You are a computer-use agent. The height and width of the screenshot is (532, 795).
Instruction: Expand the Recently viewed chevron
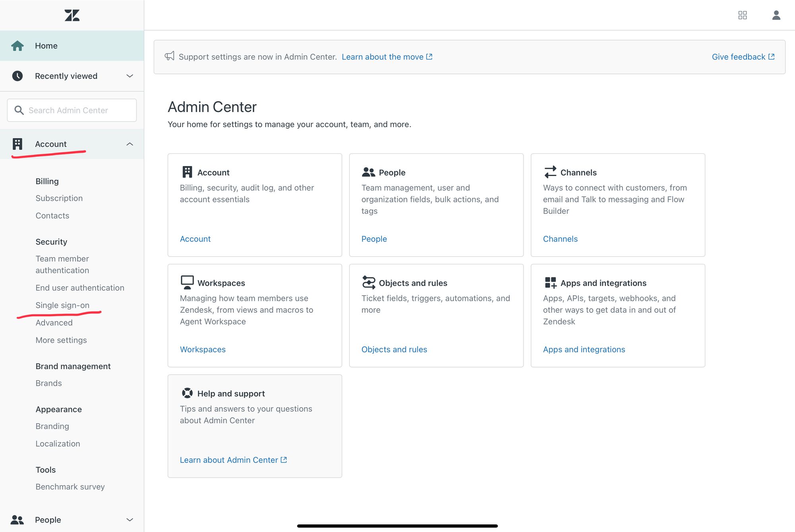tap(130, 76)
